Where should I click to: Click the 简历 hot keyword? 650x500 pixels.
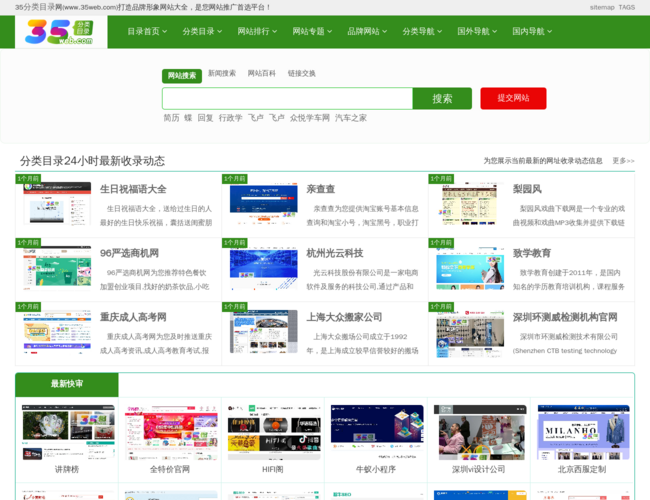coord(171,118)
